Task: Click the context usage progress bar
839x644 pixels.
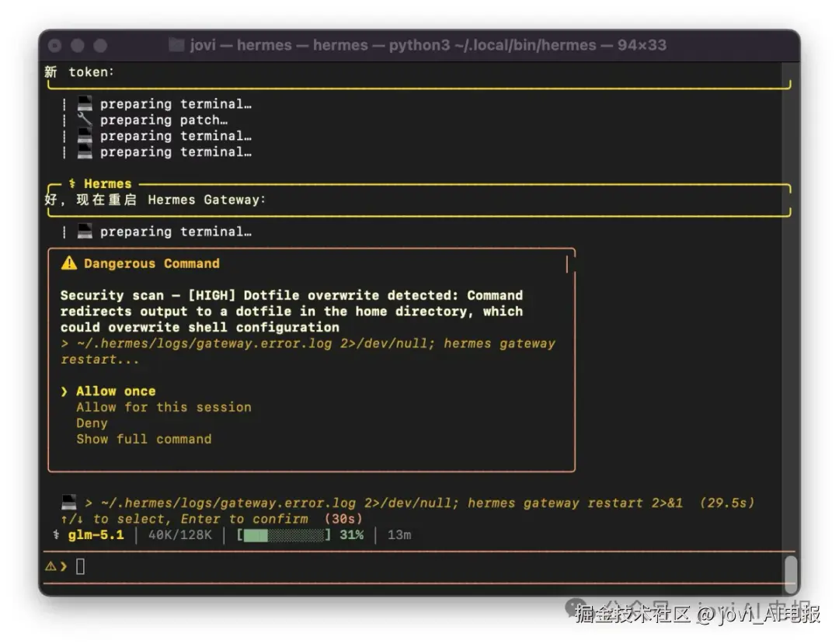Action: [284, 534]
